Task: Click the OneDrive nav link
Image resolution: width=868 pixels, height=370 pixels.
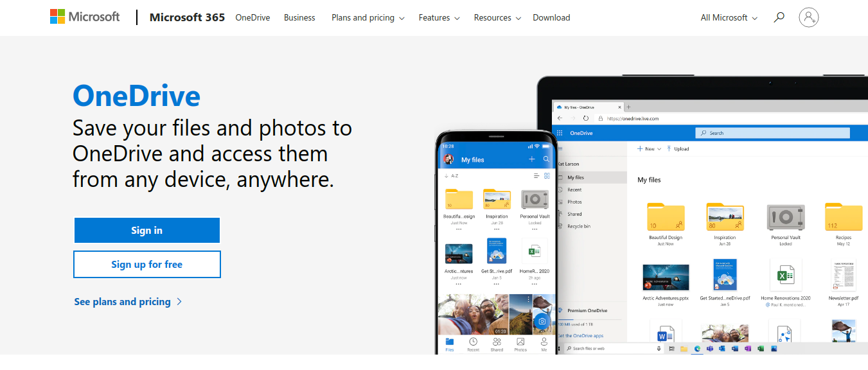Action: tap(252, 18)
